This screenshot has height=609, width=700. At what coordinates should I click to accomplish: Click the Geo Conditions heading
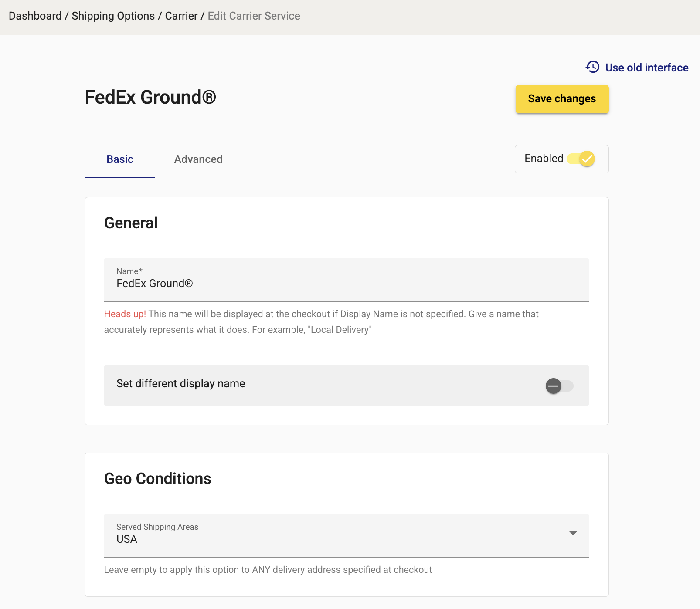pyautogui.click(x=158, y=479)
